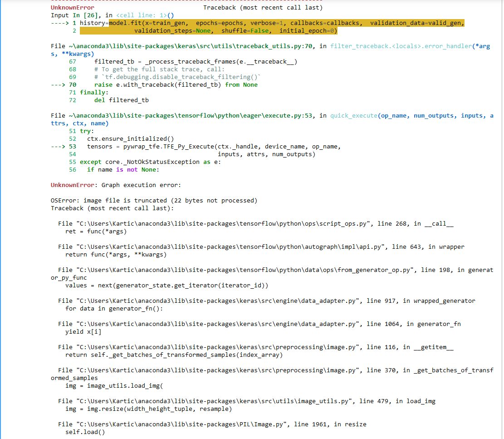
Task: Click 'quick_execute' function name
Action: (x=353, y=115)
